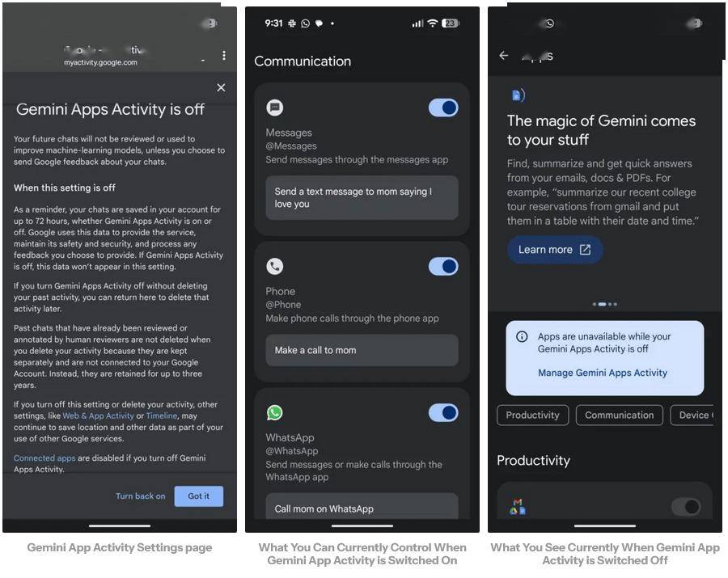The image size is (728, 578).
Task: Click the 9:31 clock in status bar
Action: pyautogui.click(x=273, y=23)
